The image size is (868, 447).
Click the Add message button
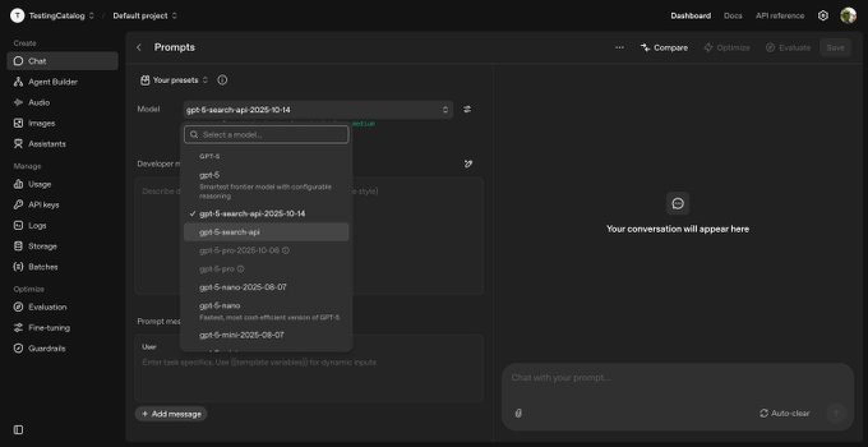pos(171,414)
